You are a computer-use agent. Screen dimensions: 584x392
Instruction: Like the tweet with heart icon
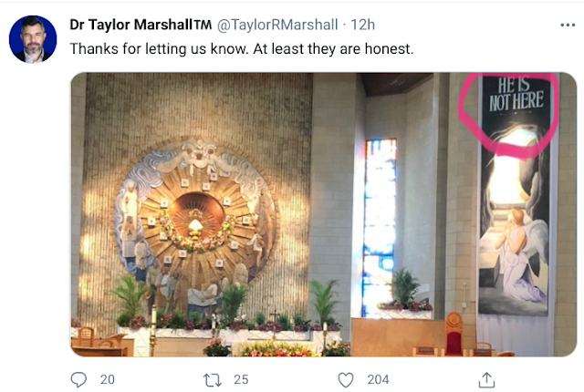pyautogui.click(x=346, y=378)
